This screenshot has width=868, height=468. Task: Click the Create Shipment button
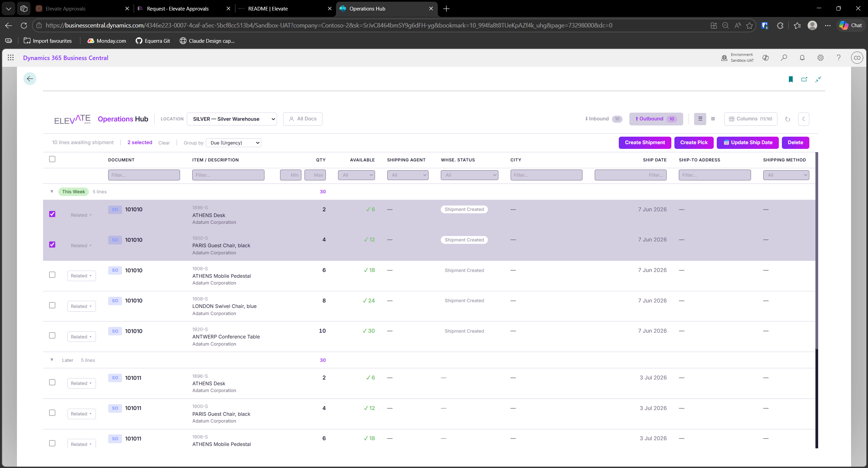[x=645, y=143]
